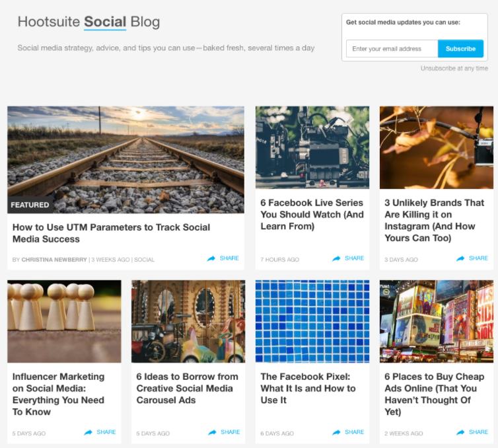Open the Hootsuite Social Blog title
The height and width of the screenshot is (448, 498).
tap(89, 22)
